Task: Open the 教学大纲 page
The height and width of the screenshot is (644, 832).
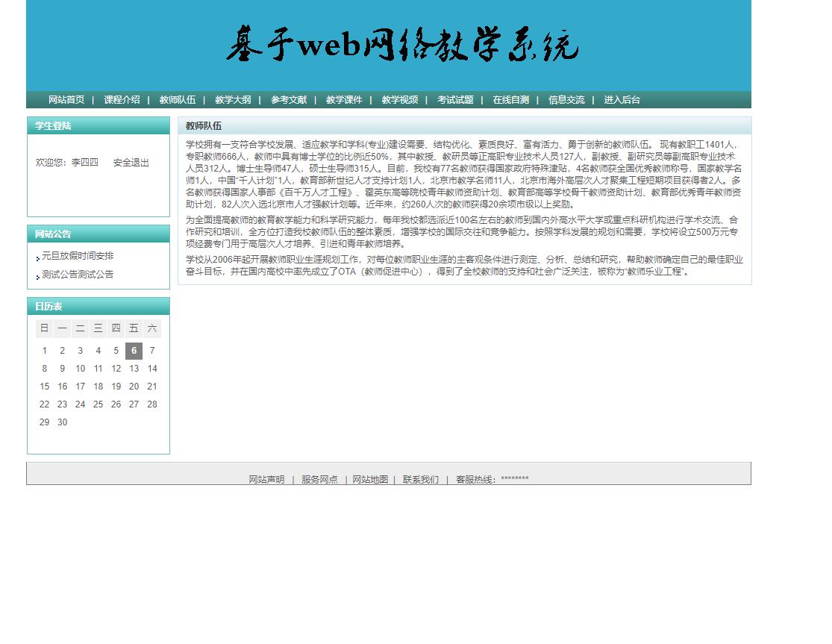Action: pyautogui.click(x=232, y=99)
